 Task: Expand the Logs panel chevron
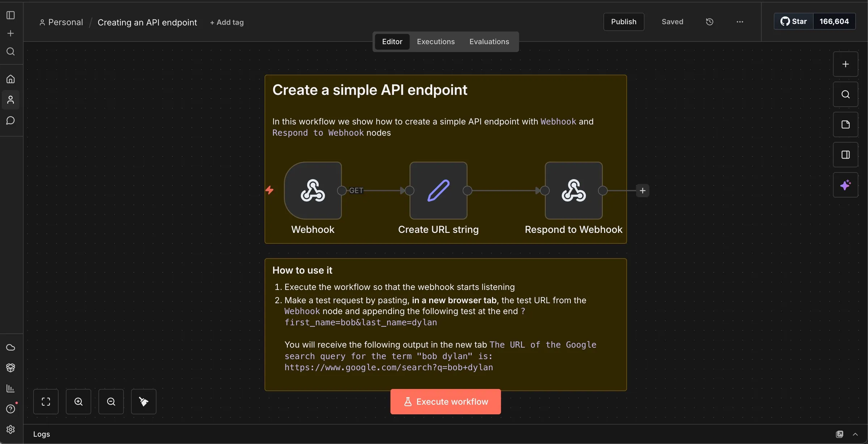855,434
